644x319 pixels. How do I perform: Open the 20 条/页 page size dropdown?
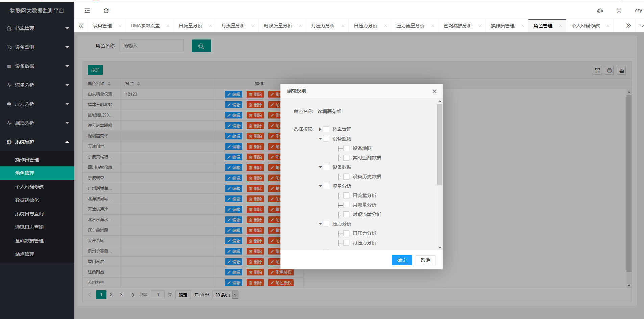(x=225, y=295)
